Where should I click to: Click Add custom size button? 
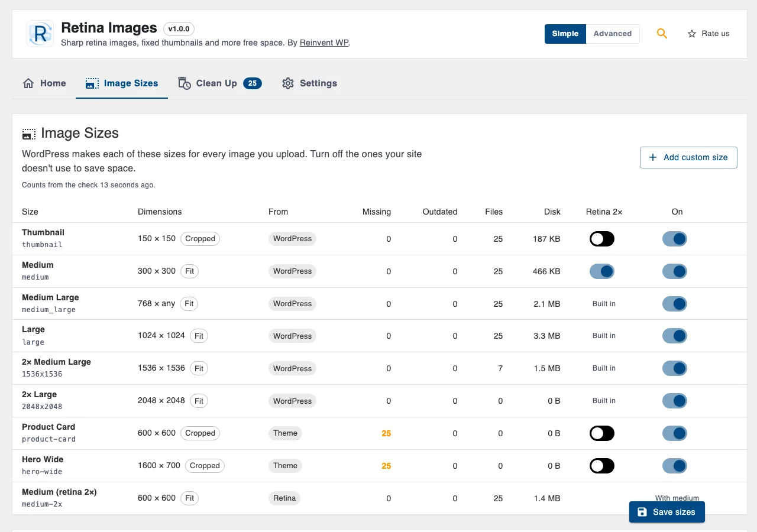(688, 157)
